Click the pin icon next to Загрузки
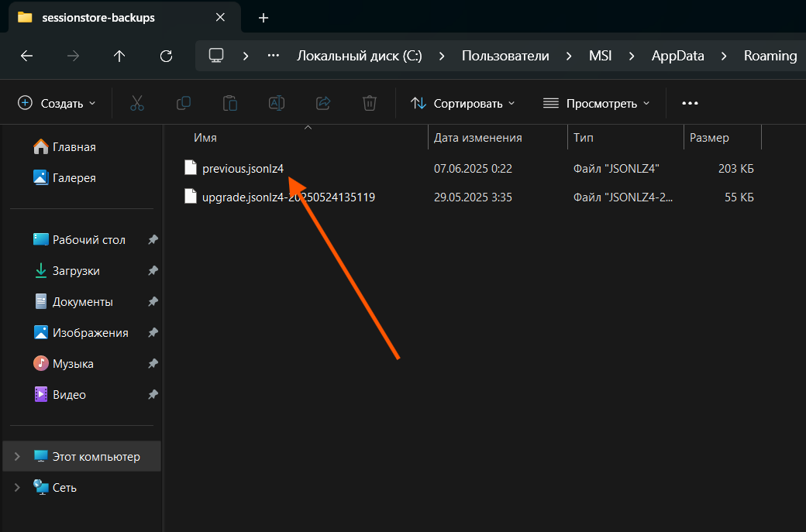Screen dimensions: 806x532 (153, 270)
